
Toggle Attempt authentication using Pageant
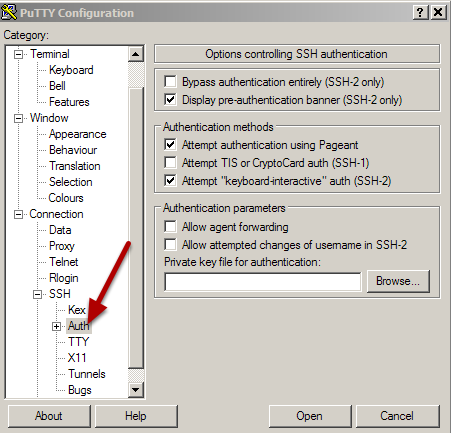click(x=170, y=144)
